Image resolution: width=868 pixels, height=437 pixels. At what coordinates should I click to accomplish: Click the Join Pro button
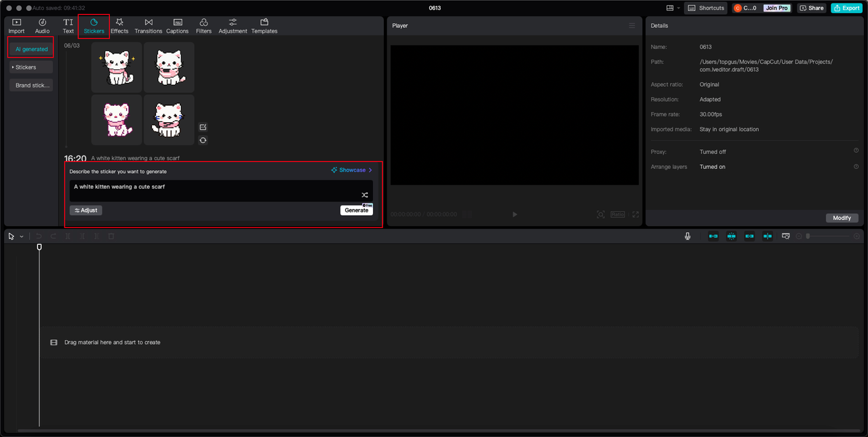point(776,8)
